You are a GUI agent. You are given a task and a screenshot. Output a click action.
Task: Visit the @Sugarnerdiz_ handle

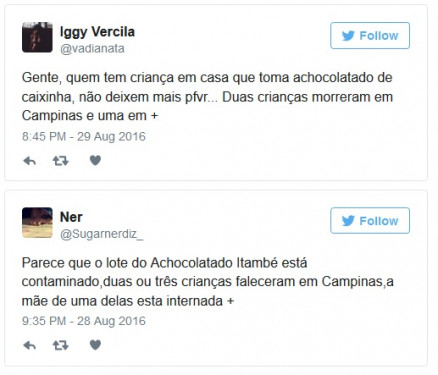pos(102,234)
